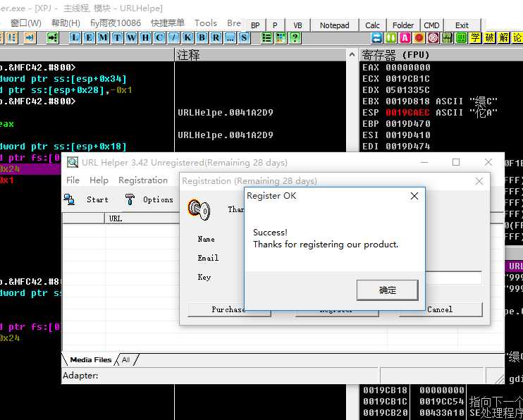
Task: Click the Start network icon in URL Helper
Action: tap(69, 199)
